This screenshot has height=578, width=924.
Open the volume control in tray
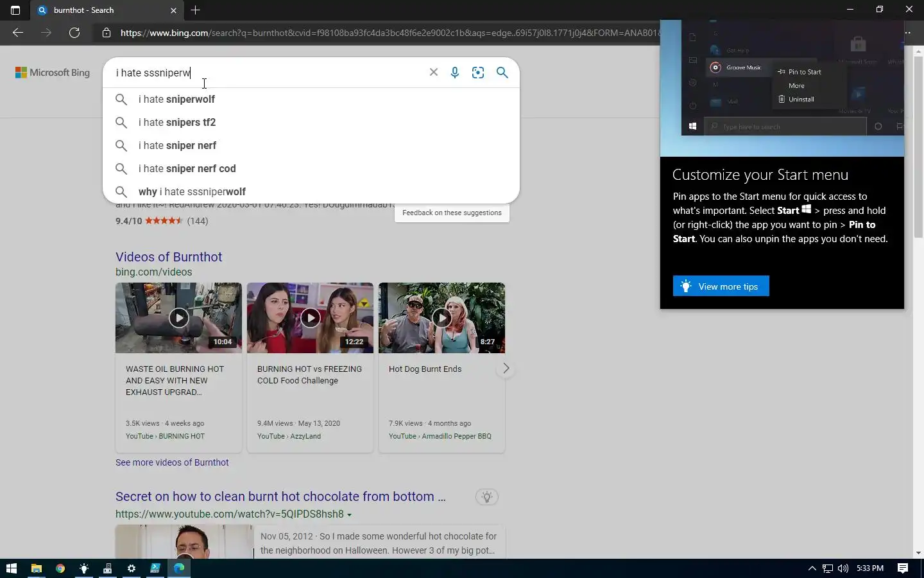click(x=843, y=568)
